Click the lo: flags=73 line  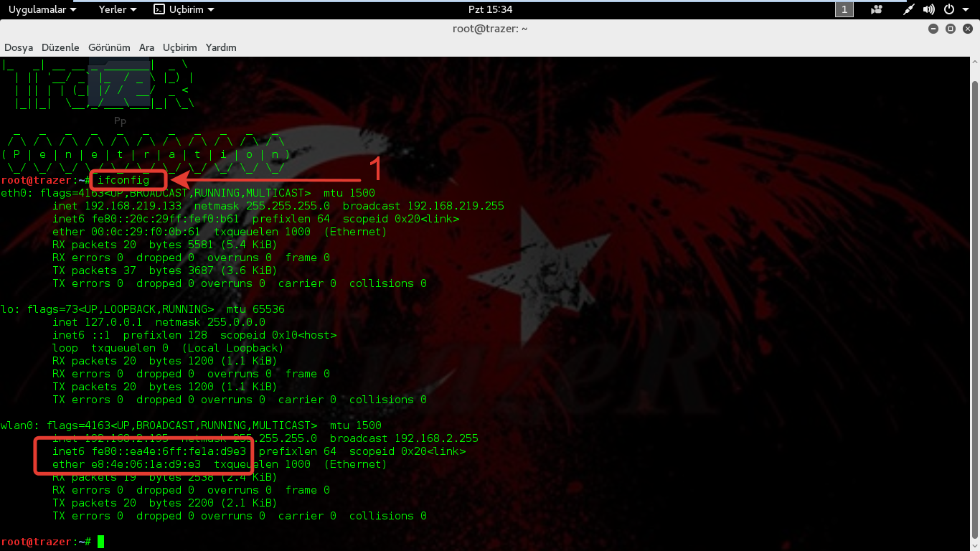click(x=143, y=309)
